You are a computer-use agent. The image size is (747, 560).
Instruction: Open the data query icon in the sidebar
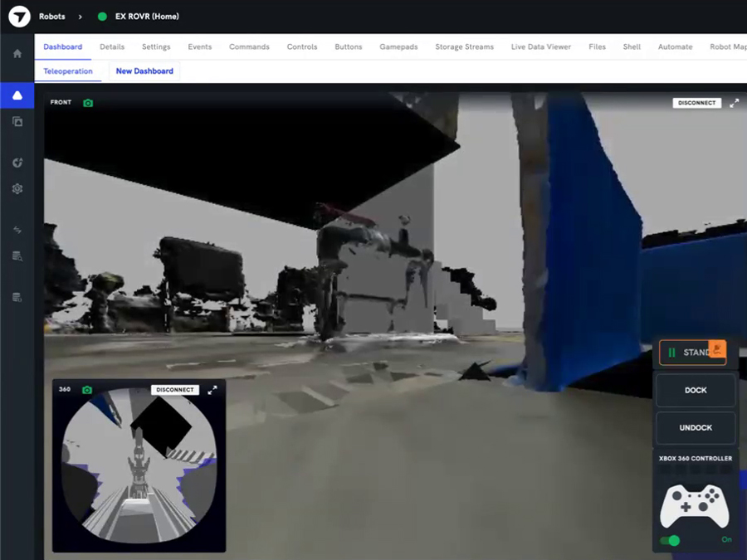(x=17, y=256)
